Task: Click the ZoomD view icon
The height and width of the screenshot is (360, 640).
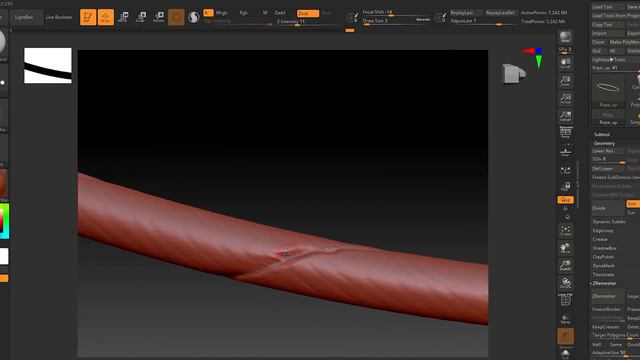Action: pyautogui.click(x=565, y=266)
